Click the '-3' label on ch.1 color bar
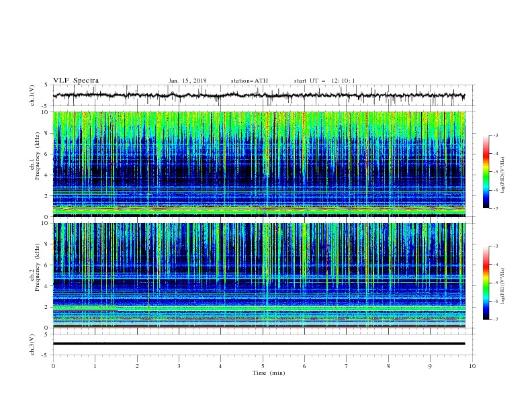The height and width of the screenshot is (411, 532). point(495,135)
